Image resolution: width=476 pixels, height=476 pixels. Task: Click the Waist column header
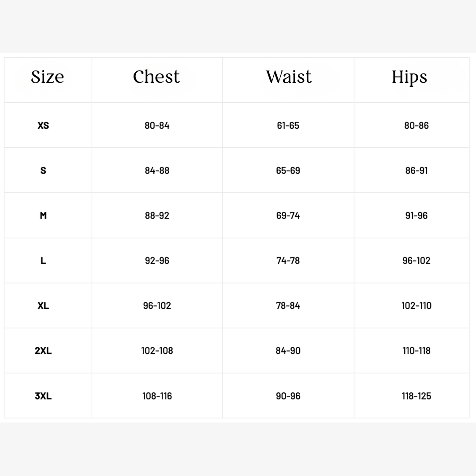[x=289, y=77]
